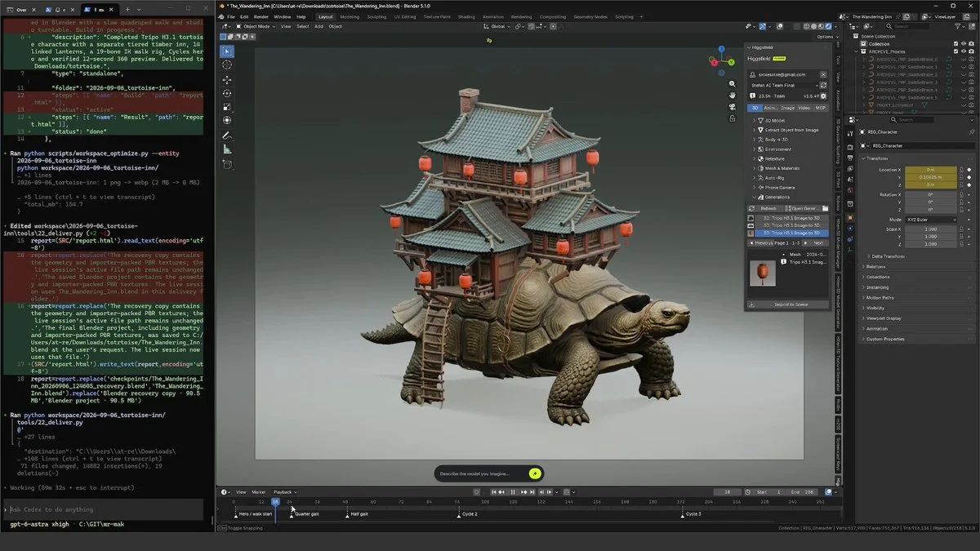Open the Object Mode dropdown
Screen dimensions: 980x551
click(x=255, y=26)
